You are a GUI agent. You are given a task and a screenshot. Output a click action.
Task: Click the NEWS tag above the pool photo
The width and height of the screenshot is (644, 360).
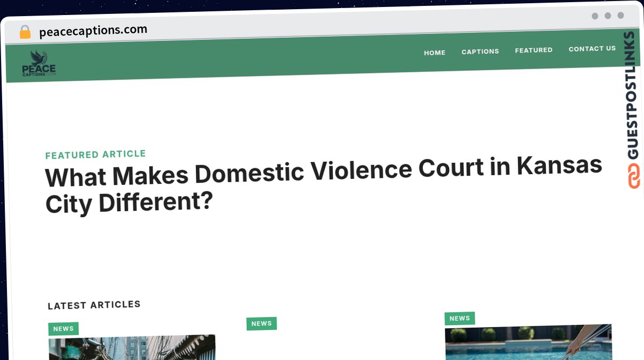click(x=459, y=319)
